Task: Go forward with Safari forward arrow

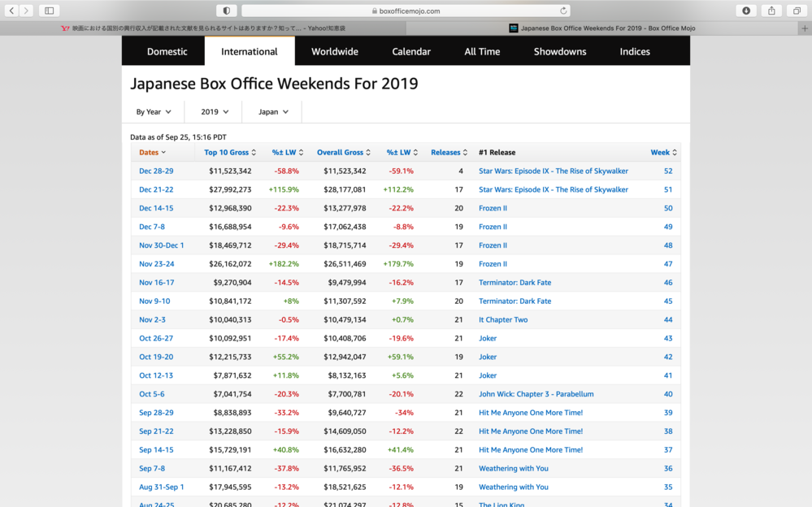Action: tap(26, 11)
